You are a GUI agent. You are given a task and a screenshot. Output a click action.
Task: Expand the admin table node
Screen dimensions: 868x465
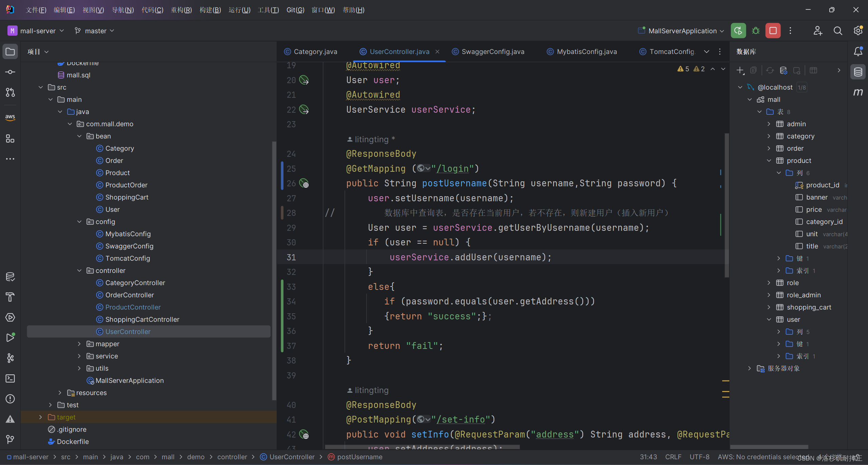[769, 124]
